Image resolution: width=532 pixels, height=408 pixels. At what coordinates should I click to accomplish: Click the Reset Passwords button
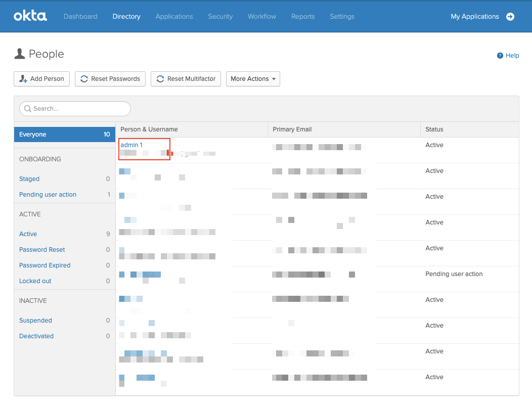110,79
